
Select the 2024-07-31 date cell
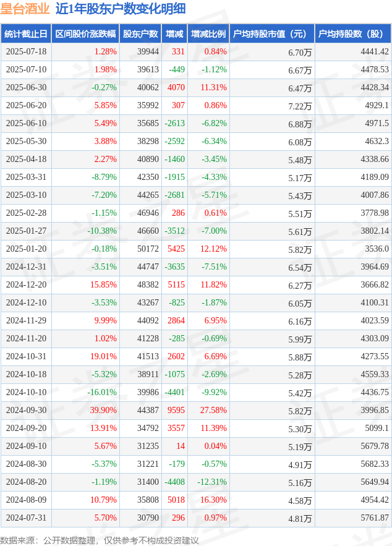tap(26, 518)
